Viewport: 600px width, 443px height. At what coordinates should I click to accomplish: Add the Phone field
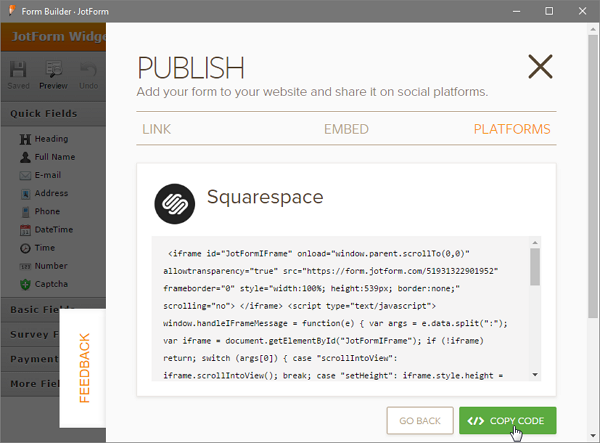[47, 211]
